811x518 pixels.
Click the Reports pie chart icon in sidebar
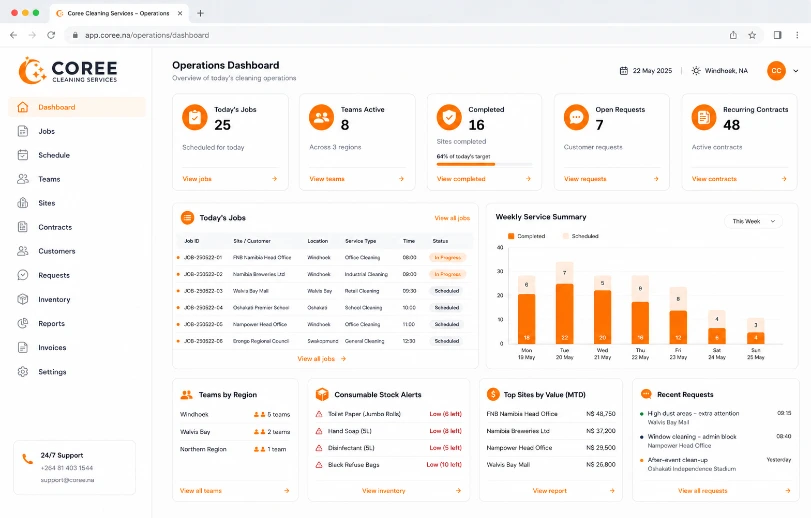click(23, 324)
